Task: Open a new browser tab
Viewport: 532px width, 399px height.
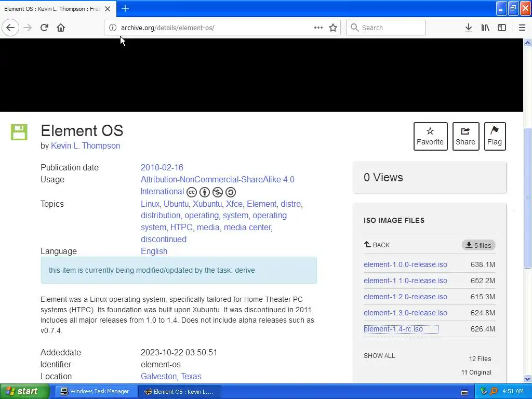Action: [125, 8]
